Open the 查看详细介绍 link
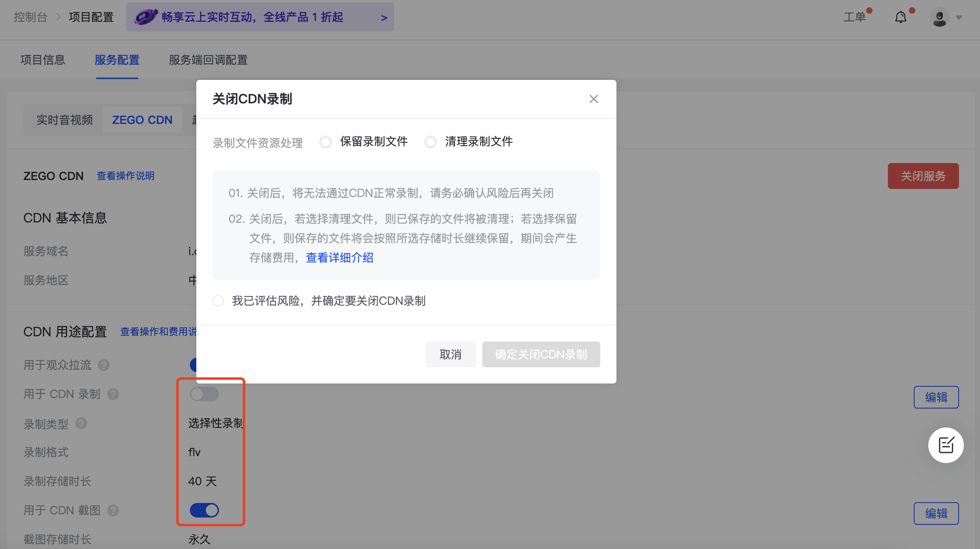The image size is (980, 549). 339,258
